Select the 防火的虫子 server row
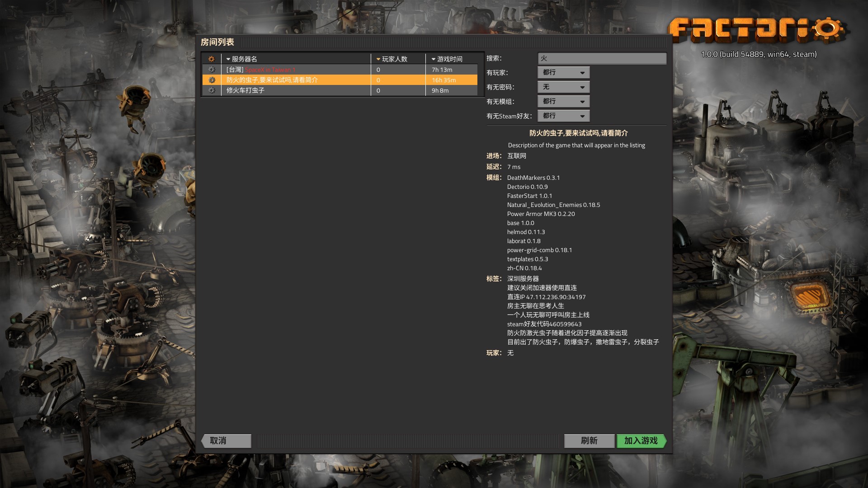 click(340, 80)
